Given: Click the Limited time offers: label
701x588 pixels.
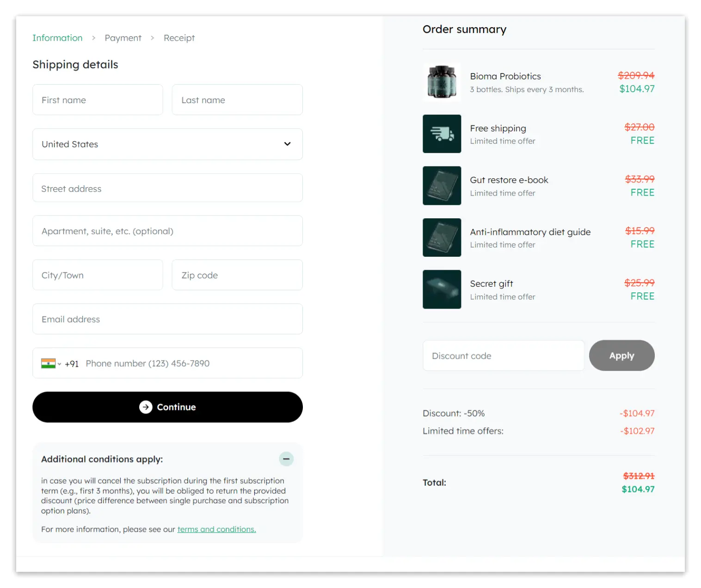Looking at the screenshot, I should [x=463, y=431].
